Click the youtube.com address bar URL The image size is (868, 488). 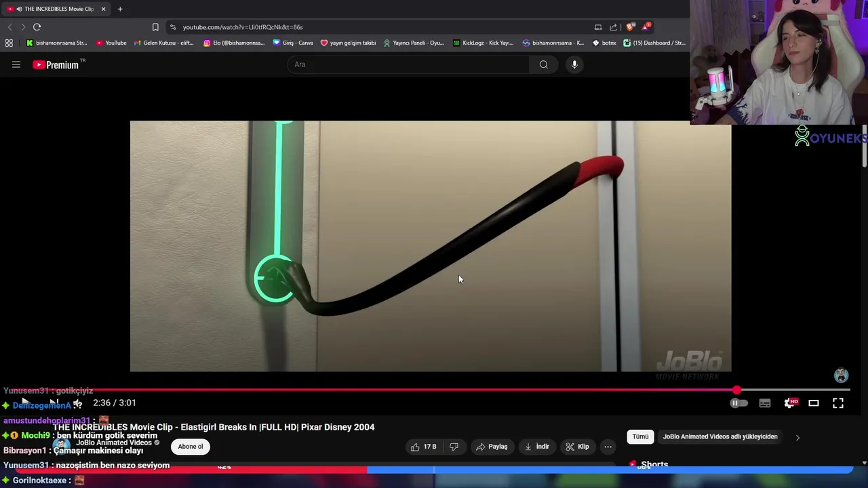[242, 27]
